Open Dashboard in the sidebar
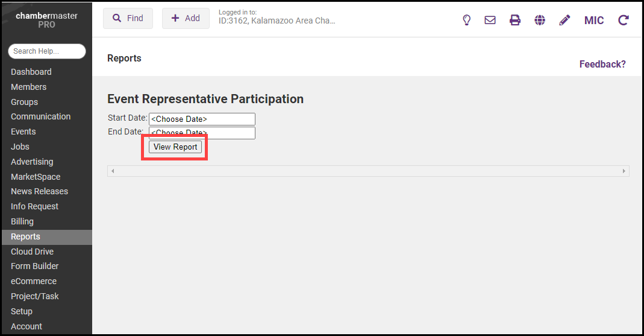Screen dimensions: 644x336 tap(31, 72)
